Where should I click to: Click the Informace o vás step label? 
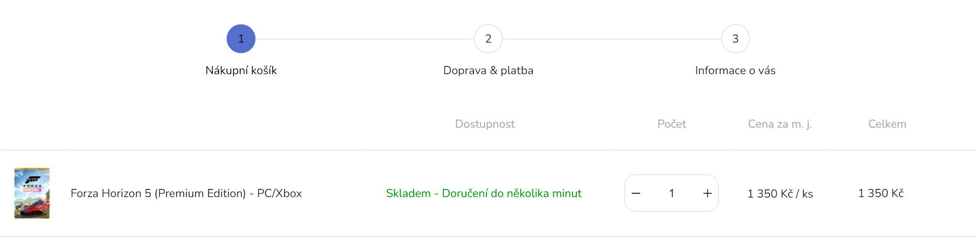pos(735,70)
